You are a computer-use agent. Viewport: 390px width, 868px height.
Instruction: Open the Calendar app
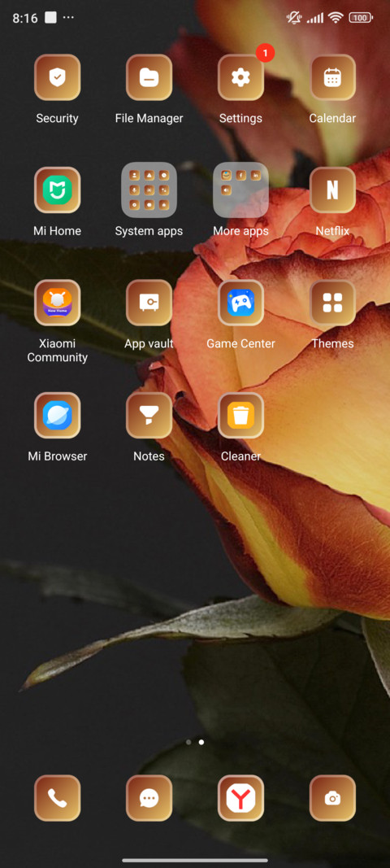pos(332,77)
